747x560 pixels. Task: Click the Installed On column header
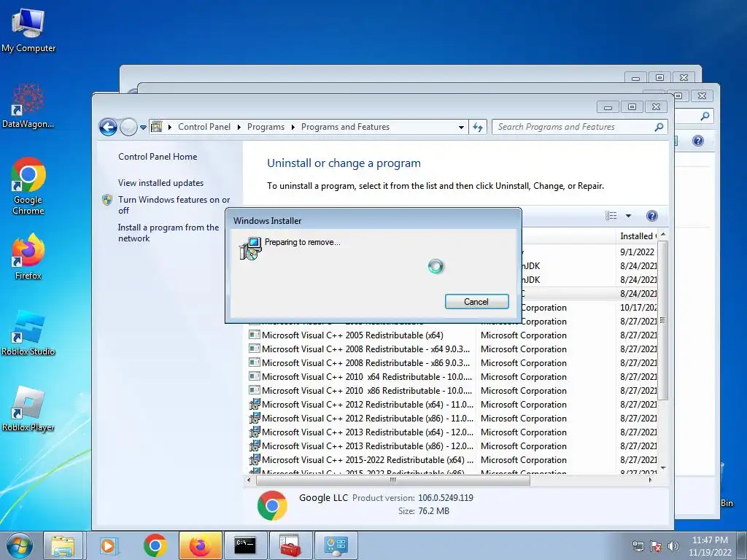[x=637, y=236]
